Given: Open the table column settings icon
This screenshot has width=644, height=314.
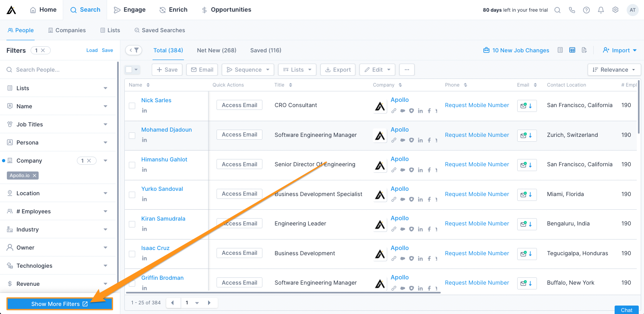Looking at the screenshot, I should tap(584, 50).
